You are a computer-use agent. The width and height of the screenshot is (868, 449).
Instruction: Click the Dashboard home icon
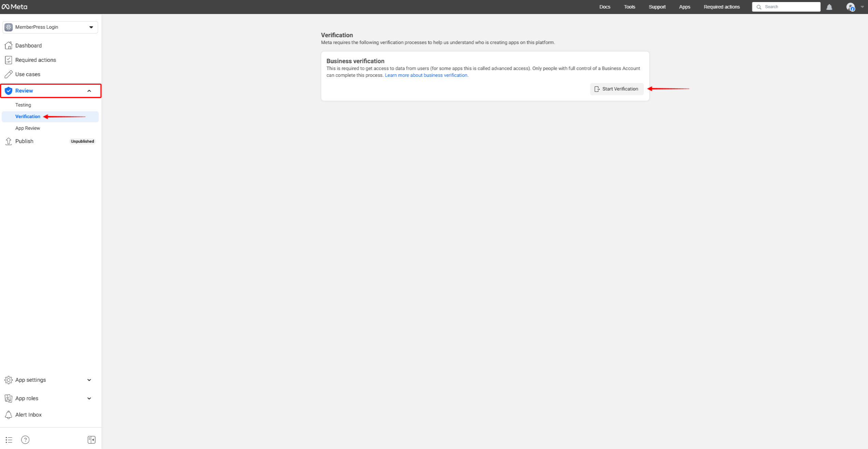pyautogui.click(x=9, y=45)
